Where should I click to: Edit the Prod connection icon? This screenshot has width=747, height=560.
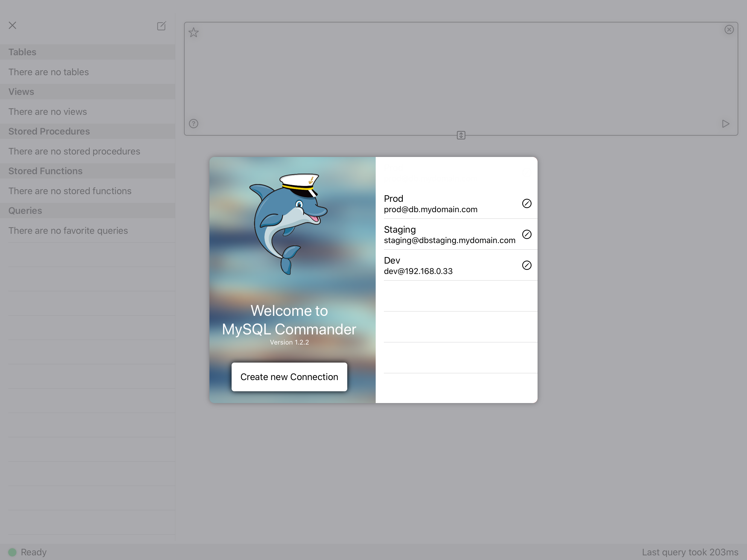click(526, 203)
